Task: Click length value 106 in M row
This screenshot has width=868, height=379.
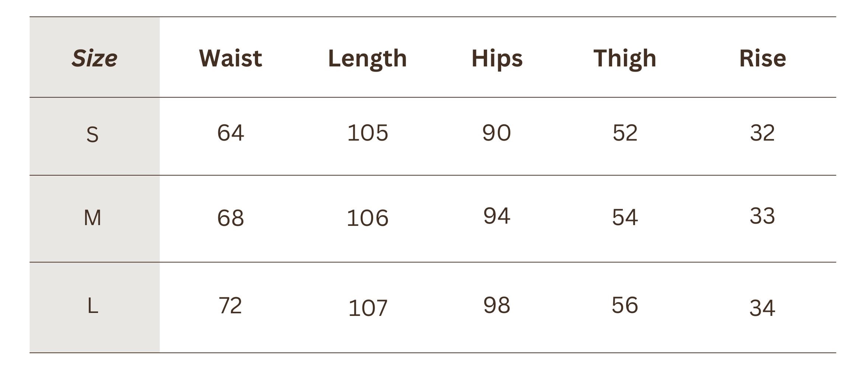Action: pyautogui.click(x=368, y=218)
